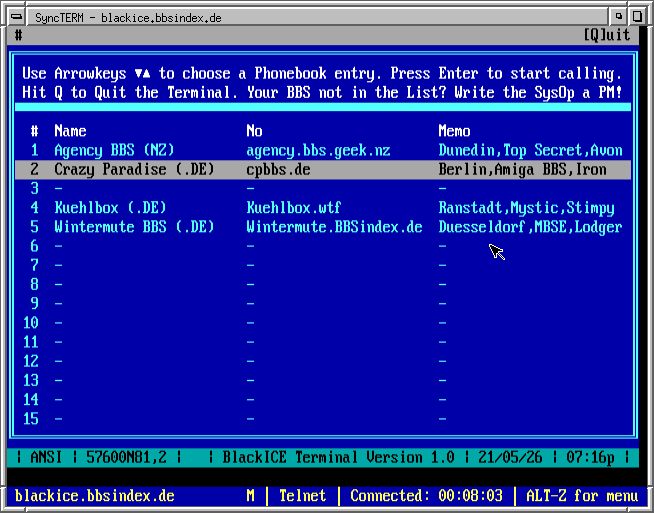Select empty phonebook row number 15

[323, 419]
